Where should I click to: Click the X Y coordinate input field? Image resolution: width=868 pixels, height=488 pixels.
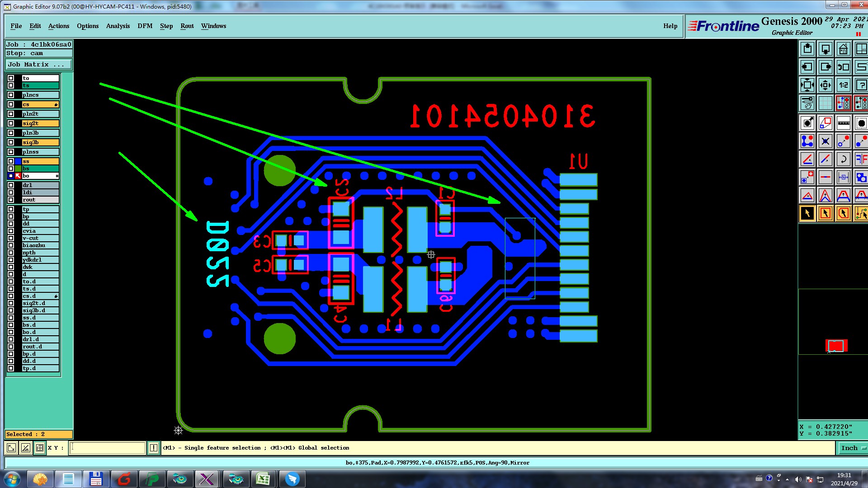click(108, 448)
